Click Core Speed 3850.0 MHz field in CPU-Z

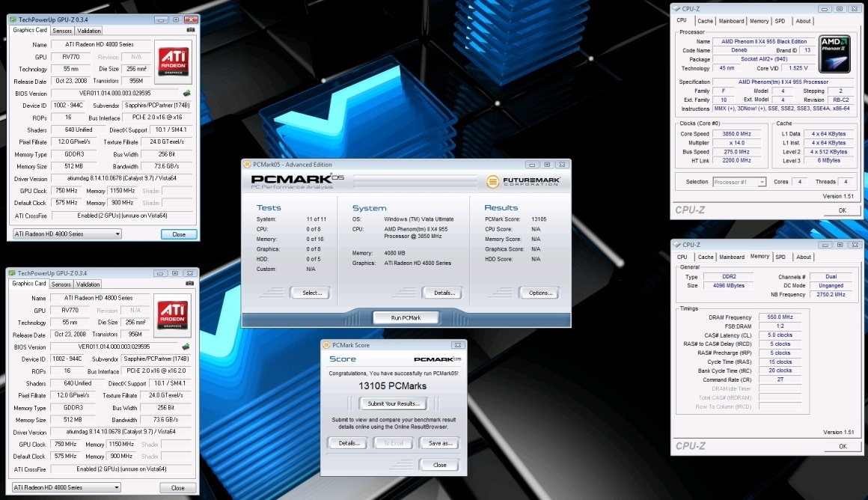pyautogui.click(x=736, y=133)
